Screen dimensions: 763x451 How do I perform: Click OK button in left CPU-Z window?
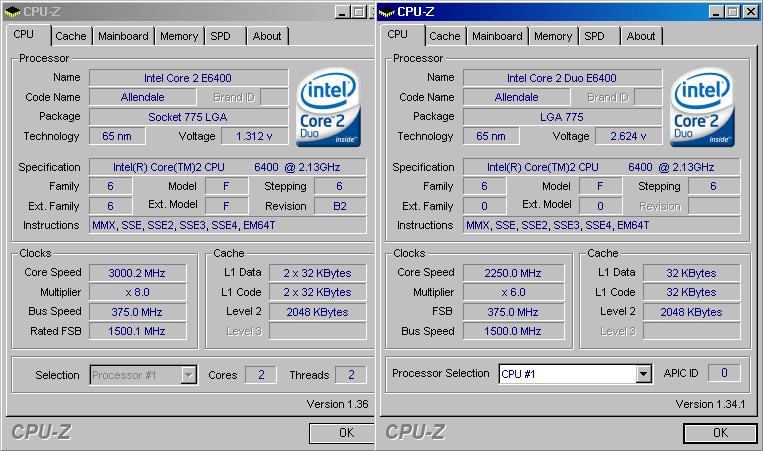point(342,433)
